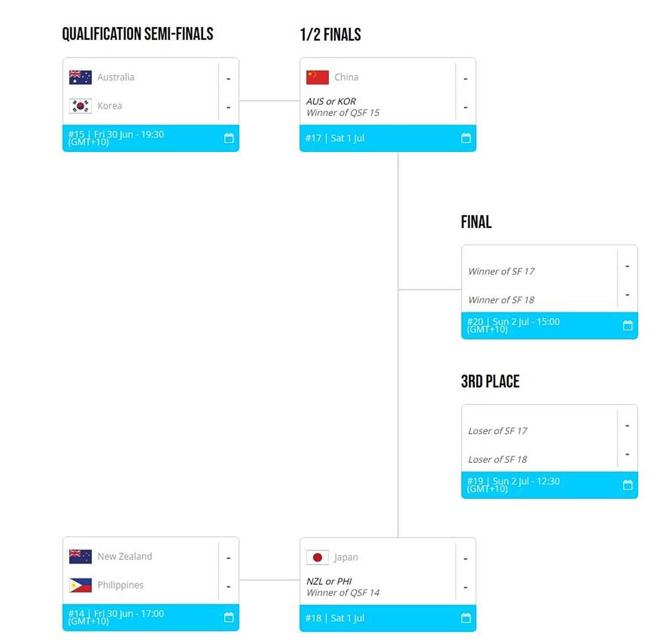657x644 pixels.
Task: Click the #20 Sun 2 Jul 15:00 match bar
Action: 549,325
